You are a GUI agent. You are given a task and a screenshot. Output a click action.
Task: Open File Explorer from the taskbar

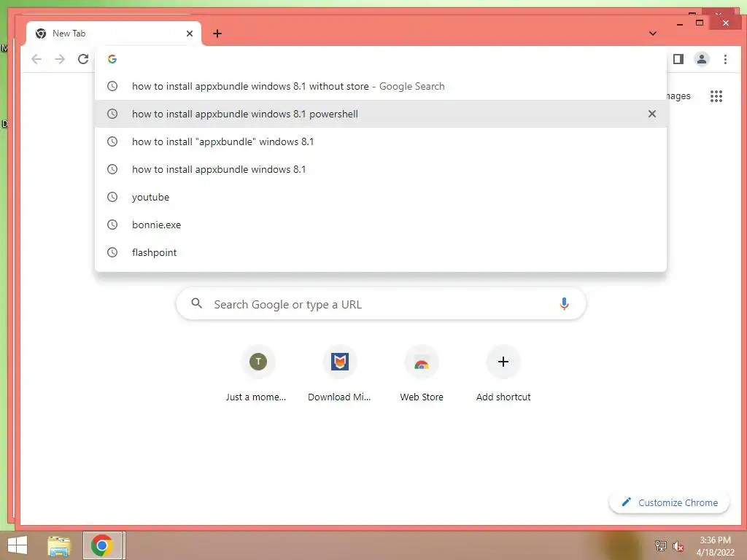point(60,545)
